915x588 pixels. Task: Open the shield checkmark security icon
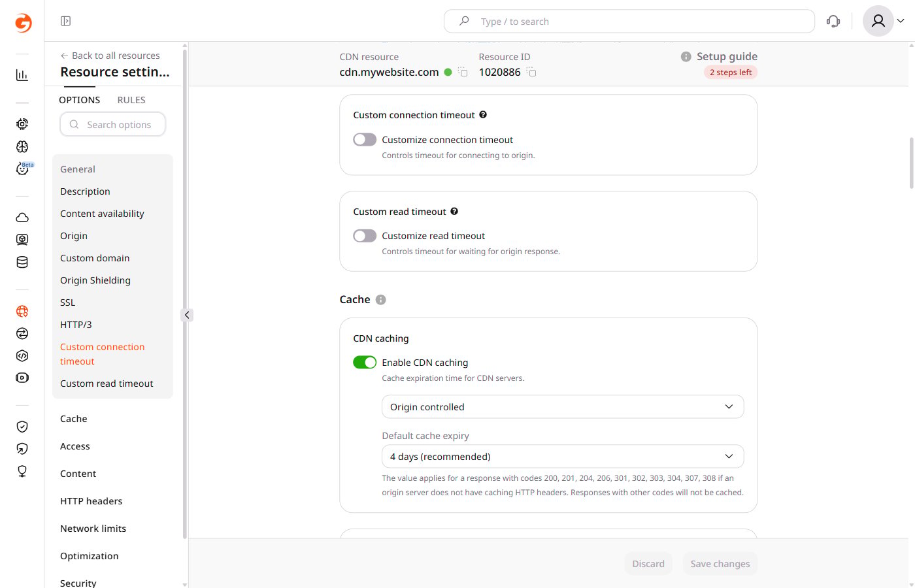pyautogui.click(x=22, y=427)
